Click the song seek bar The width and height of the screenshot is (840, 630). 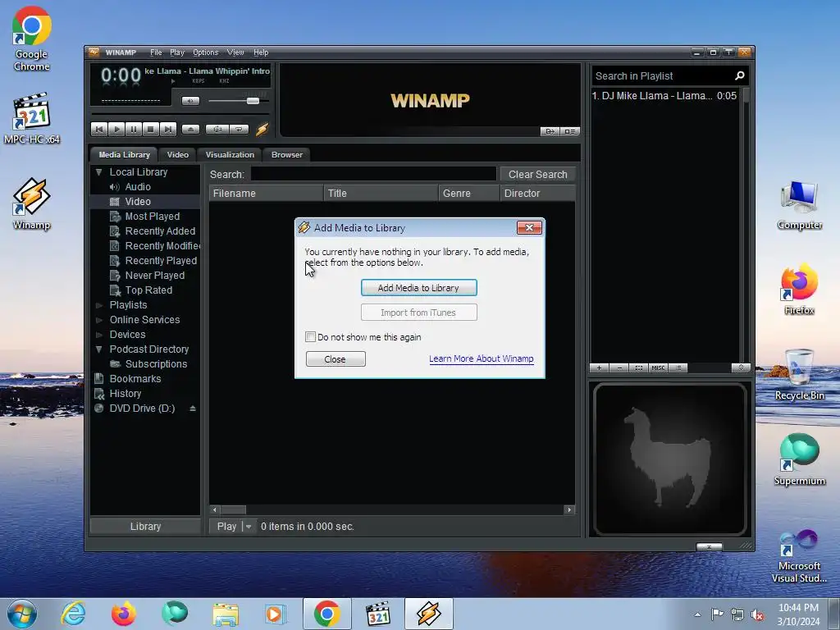(181, 114)
